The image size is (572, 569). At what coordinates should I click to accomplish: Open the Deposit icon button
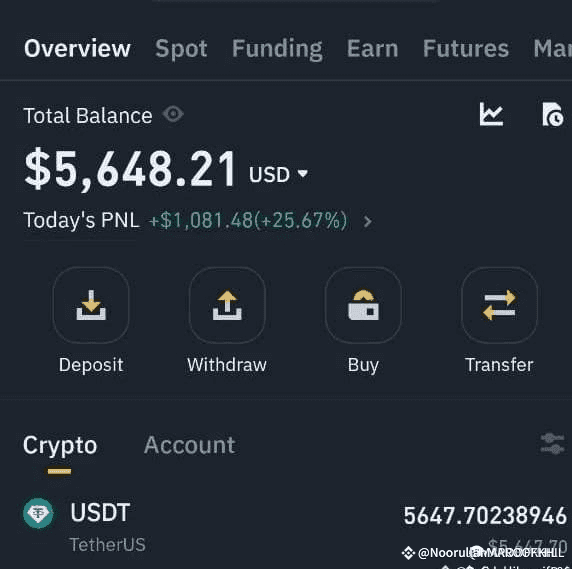tap(91, 305)
